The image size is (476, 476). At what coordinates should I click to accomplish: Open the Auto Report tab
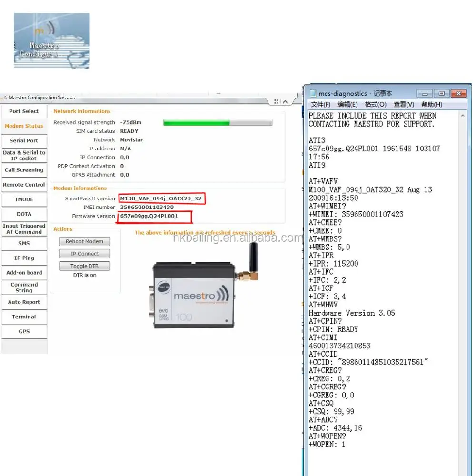[x=24, y=302]
